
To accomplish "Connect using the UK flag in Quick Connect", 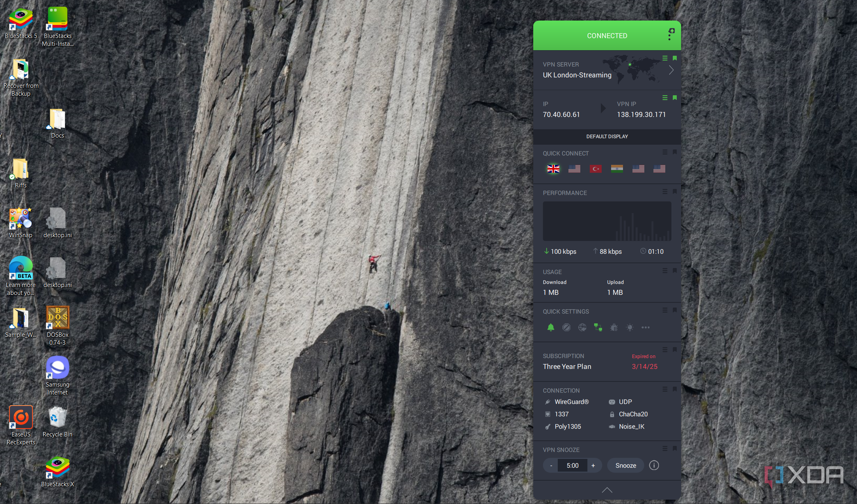I will 553,169.
